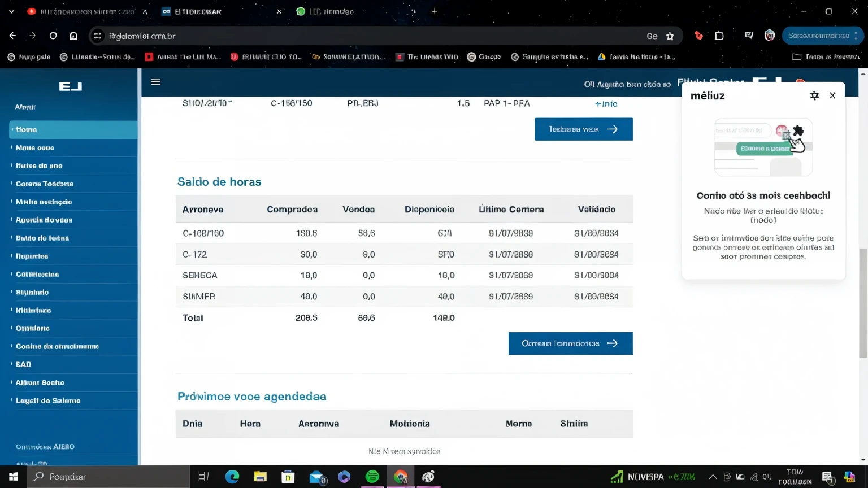Open notifications icon in system tray
The height and width of the screenshot is (488, 868).
[x=828, y=478]
